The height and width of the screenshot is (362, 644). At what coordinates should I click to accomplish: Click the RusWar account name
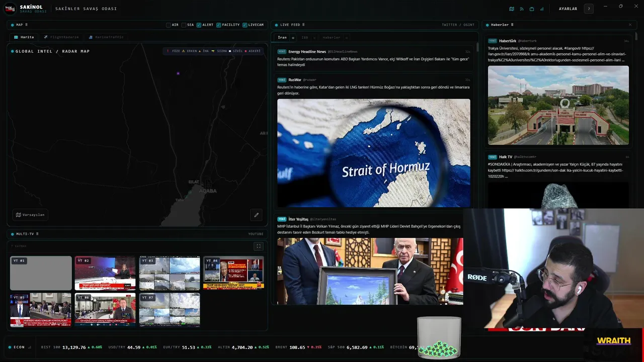[x=295, y=80]
